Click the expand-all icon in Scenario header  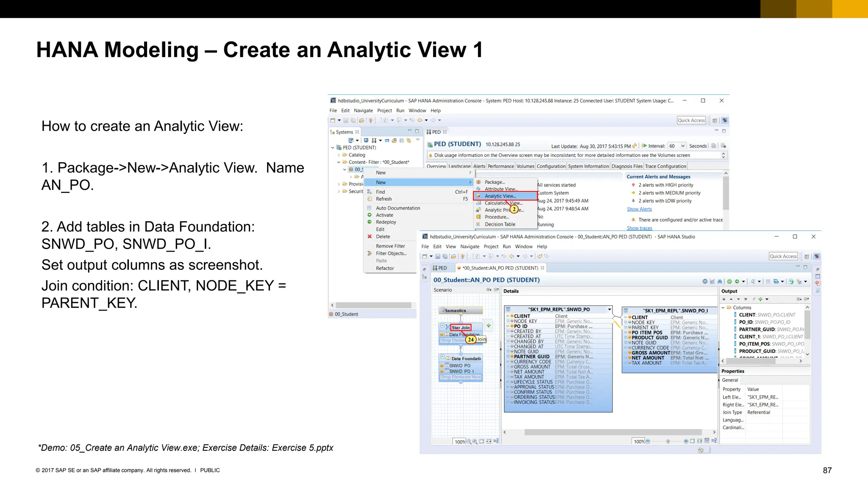(x=489, y=290)
